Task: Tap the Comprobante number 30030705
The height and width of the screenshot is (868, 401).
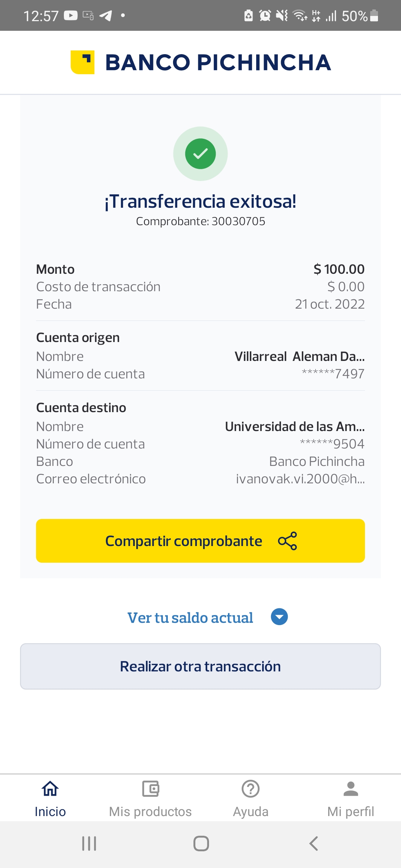Action: point(238,221)
